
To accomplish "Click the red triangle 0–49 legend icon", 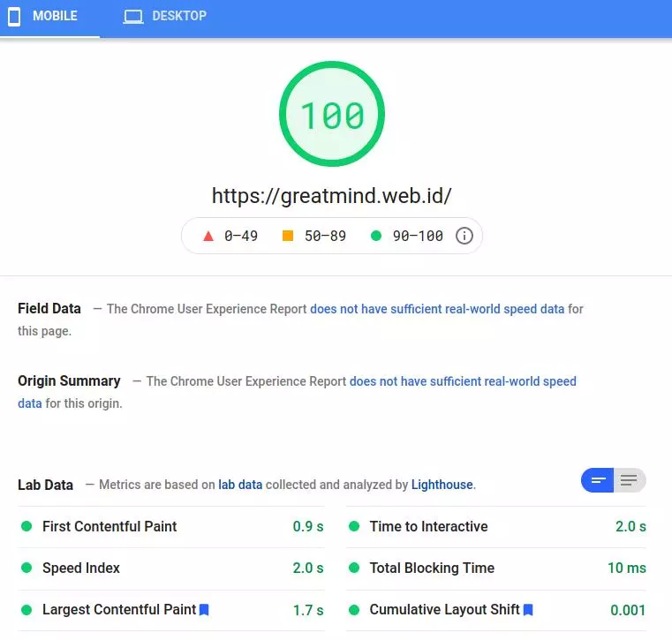I will 208,236.
